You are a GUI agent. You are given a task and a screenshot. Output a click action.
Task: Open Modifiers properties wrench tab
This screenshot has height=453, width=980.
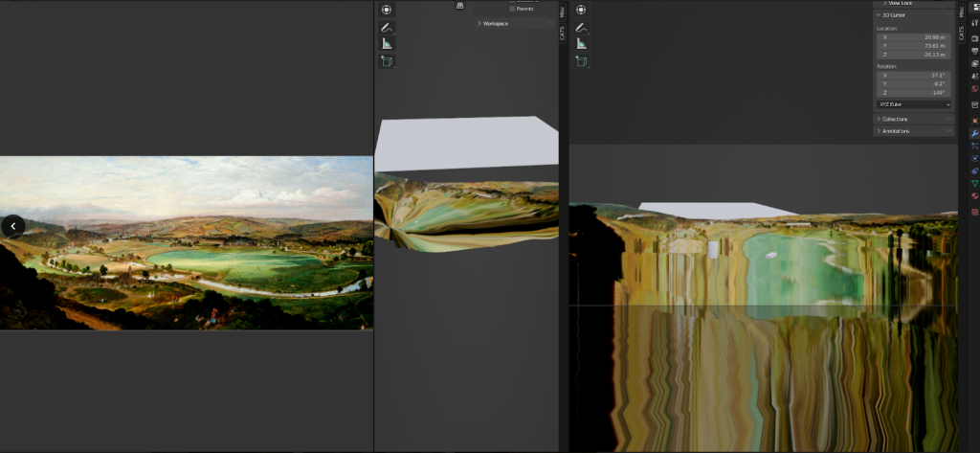click(x=974, y=133)
